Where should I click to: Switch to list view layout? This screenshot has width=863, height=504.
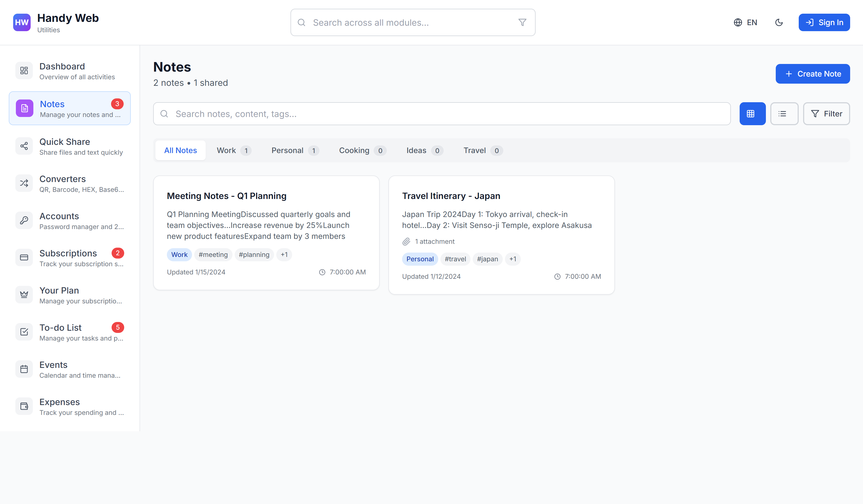coord(784,114)
